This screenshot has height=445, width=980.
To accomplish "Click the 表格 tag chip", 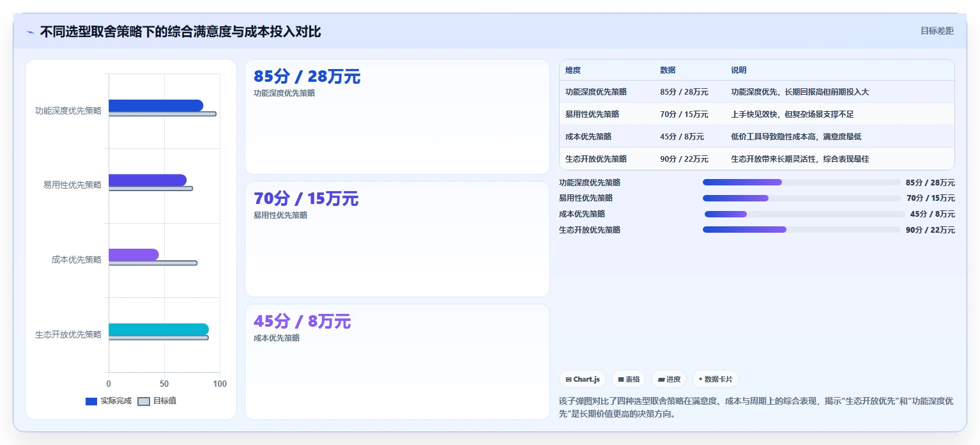I will pos(629,379).
